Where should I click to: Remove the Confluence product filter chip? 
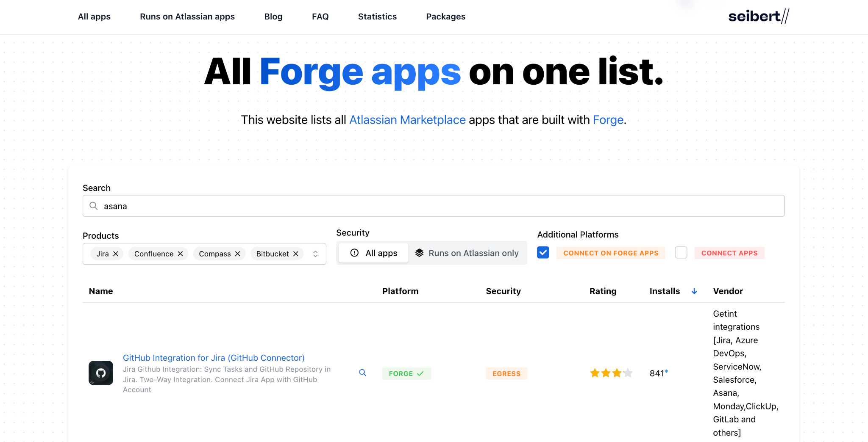180,254
